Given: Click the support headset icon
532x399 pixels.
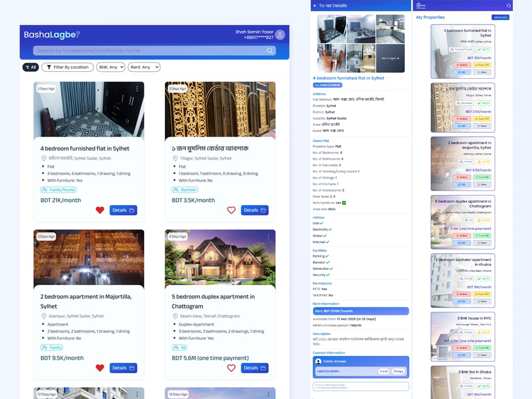Looking at the screenshot, I should click(x=508, y=6).
